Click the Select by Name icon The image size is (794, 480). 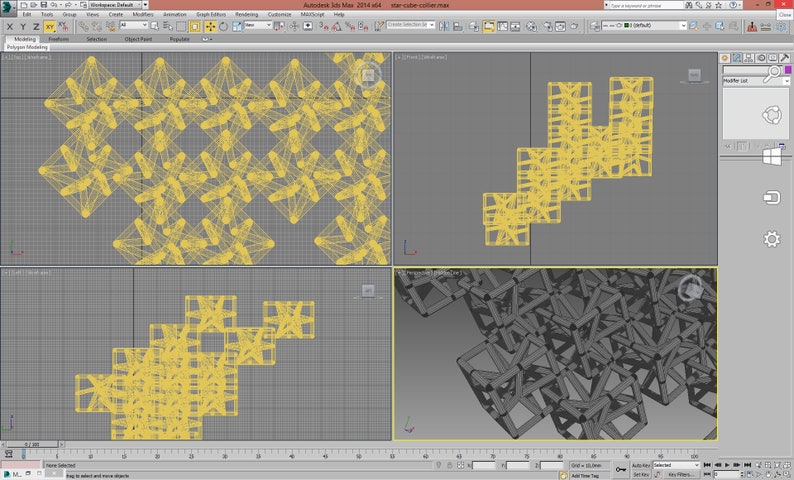(168, 26)
